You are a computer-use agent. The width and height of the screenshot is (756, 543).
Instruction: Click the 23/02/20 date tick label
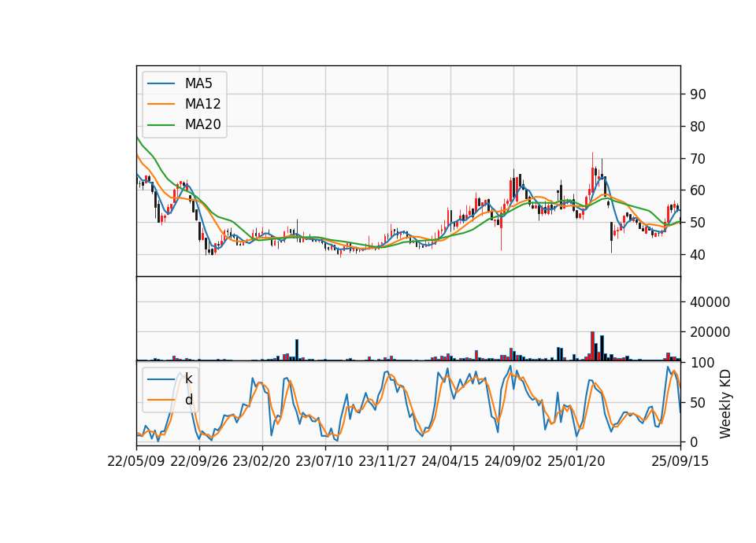pyautogui.click(x=261, y=462)
